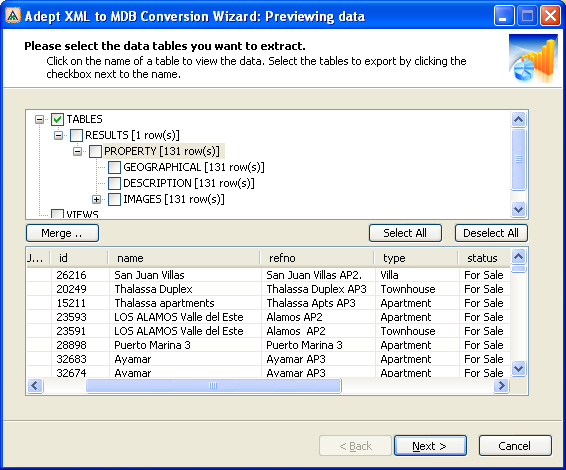This screenshot has width=566, height=470.
Task: Click down arrow of data grid scrollbar
Action: [519, 369]
